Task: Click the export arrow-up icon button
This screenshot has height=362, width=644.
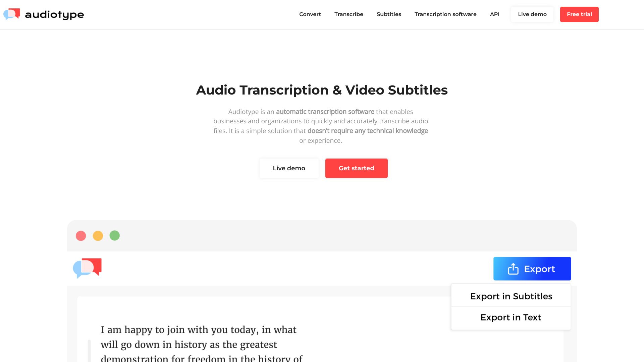Action: tap(514, 268)
